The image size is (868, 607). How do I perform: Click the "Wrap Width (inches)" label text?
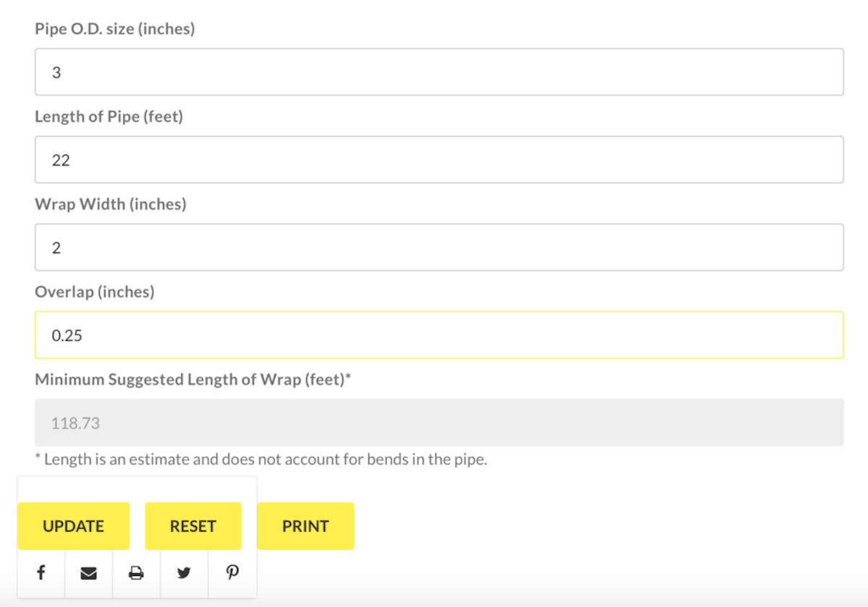click(x=111, y=205)
